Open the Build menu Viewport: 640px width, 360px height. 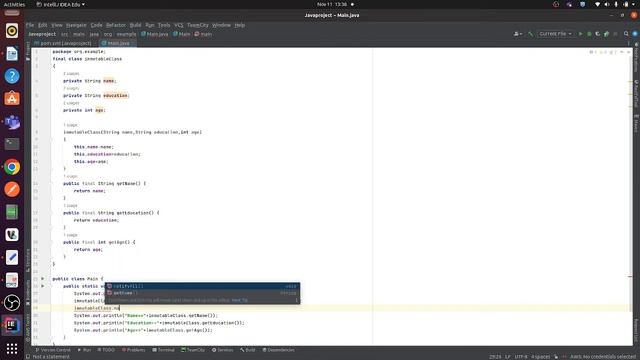(x=135, y=25)
